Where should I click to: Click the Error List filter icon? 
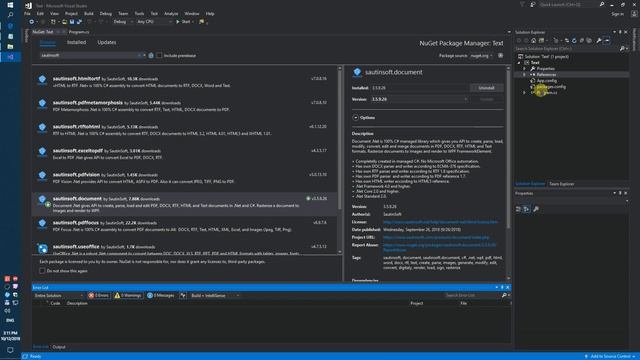click(182, 296)
